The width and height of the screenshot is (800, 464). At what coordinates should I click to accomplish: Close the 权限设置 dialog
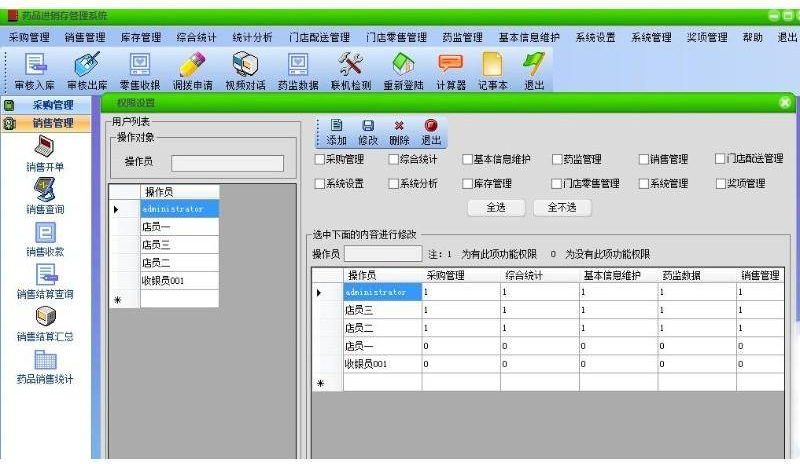(x=785, y=103)
